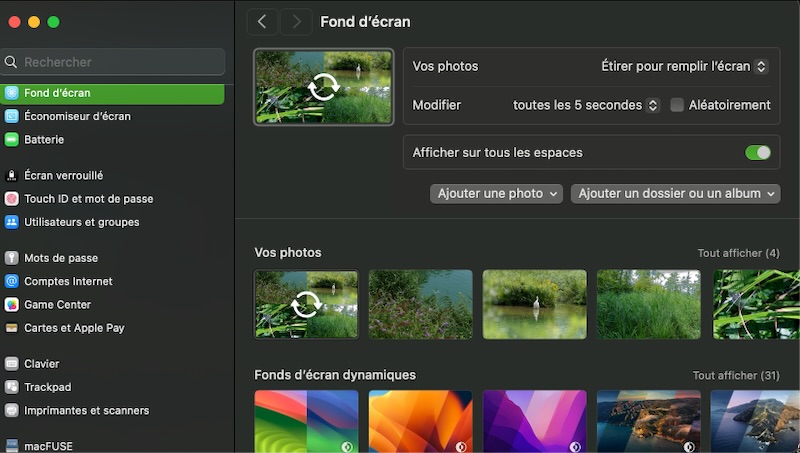Open the Cartes et Apple Pay icon
Image resolution: width=800 pixels, height=453 pixels.
pyautogui.click(x=12, y=328)
